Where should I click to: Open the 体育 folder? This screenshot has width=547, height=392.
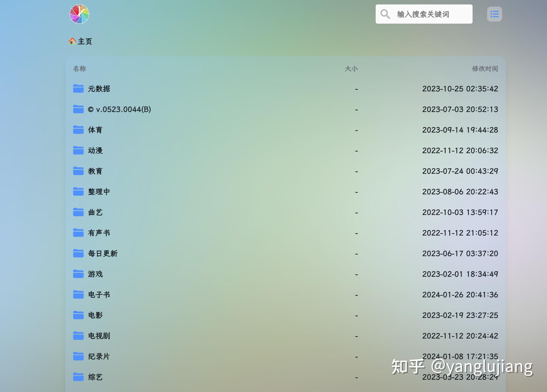point(95,130)
